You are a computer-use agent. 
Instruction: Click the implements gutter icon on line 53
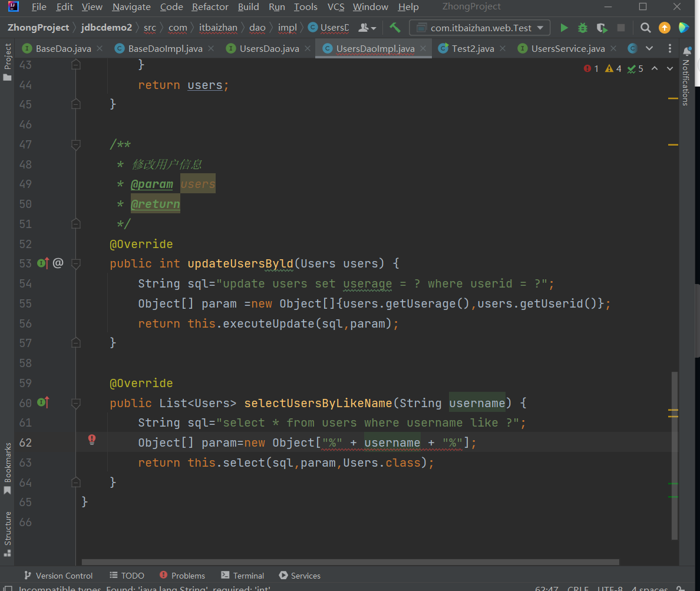pyautogui.click(x=43, y=263)
